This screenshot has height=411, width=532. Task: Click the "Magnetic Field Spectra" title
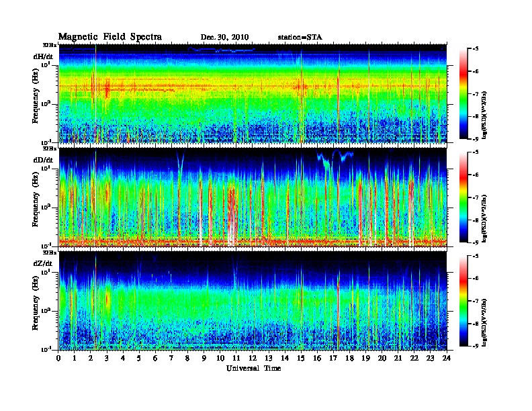tap(110, 37)
